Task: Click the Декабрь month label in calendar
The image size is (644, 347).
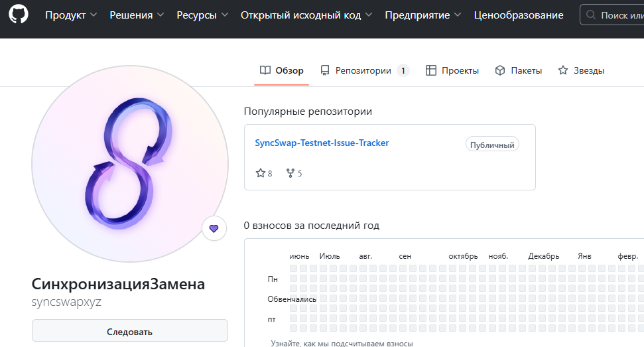Action: (544, 256)
